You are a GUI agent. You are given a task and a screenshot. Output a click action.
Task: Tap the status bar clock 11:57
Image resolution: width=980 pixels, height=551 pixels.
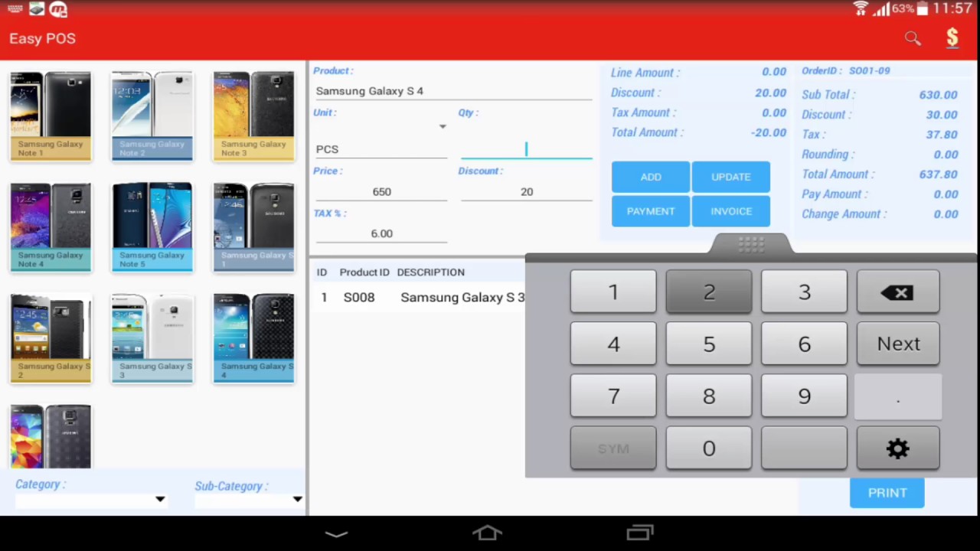(x=952, y=8)
